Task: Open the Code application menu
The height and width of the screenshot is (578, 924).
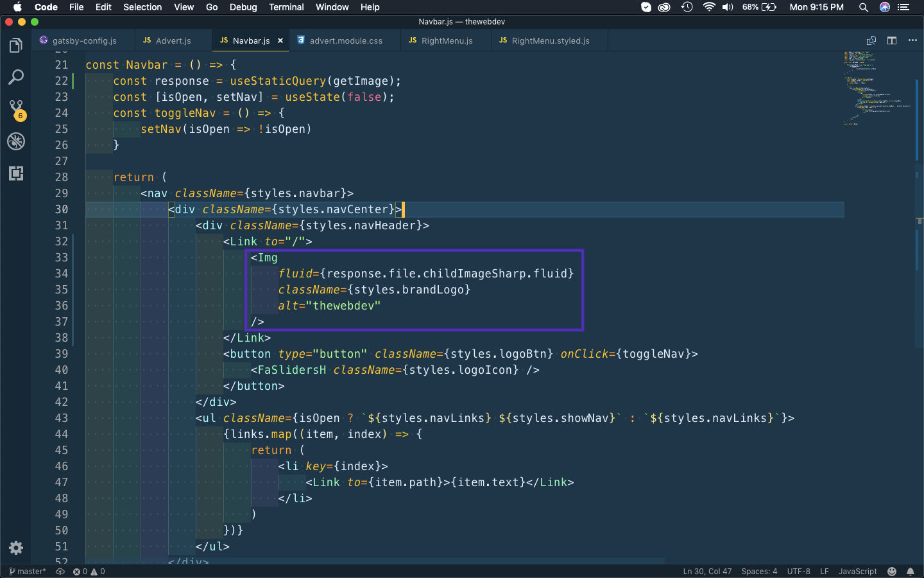Action: point(46,7)
